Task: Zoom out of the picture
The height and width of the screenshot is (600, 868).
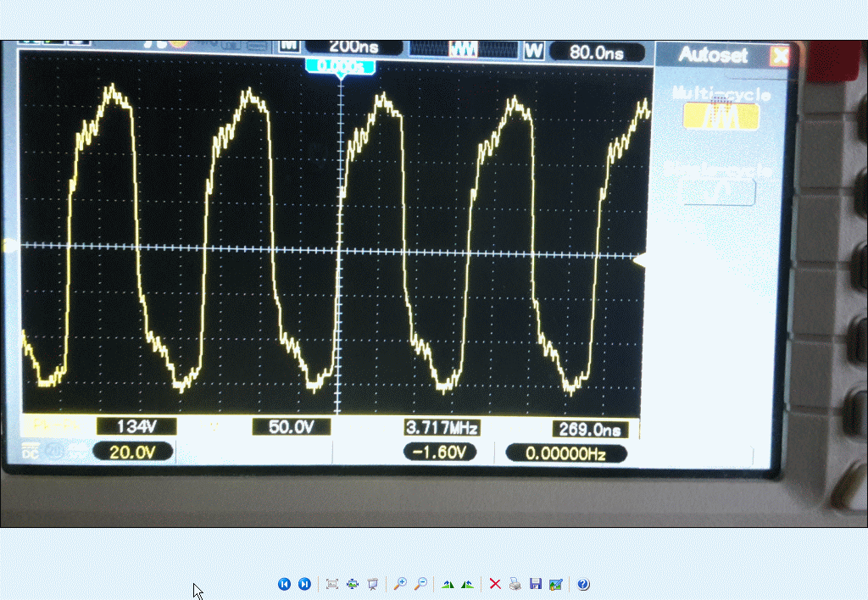Action: click(420, 584)
